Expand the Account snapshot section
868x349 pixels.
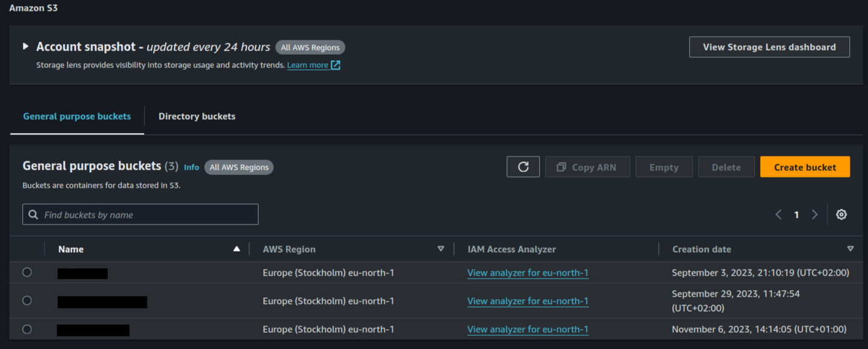[25, 46]
